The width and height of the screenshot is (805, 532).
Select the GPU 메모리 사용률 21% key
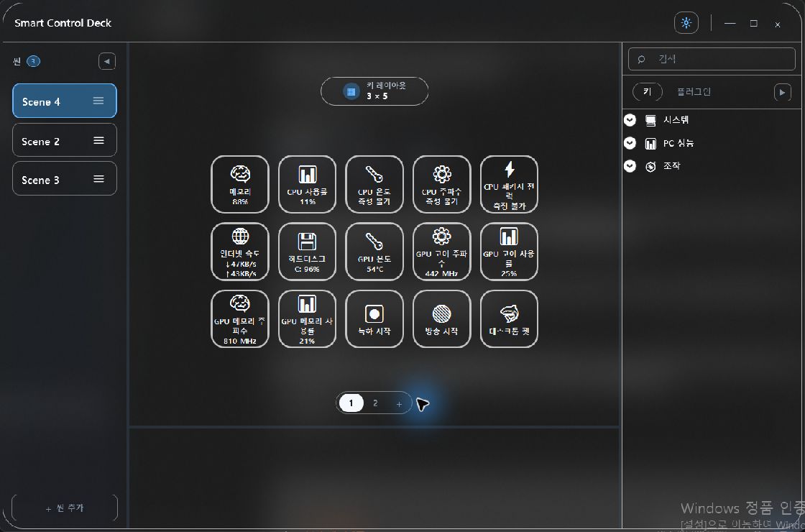[x=307, y=319]
